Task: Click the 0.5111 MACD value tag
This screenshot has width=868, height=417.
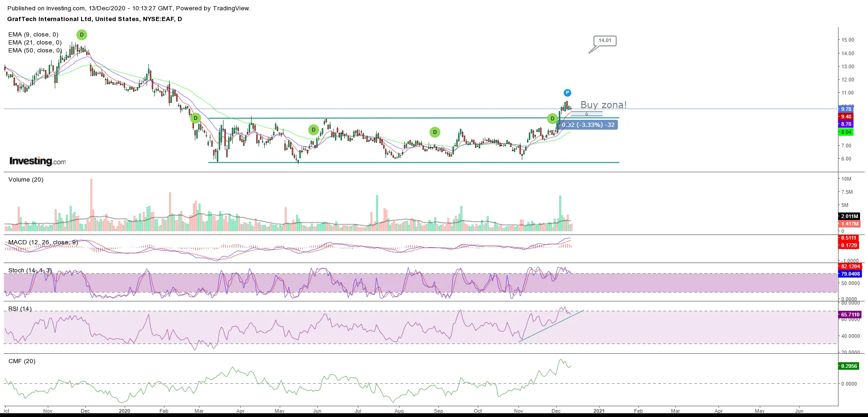Action: point(849,238)
